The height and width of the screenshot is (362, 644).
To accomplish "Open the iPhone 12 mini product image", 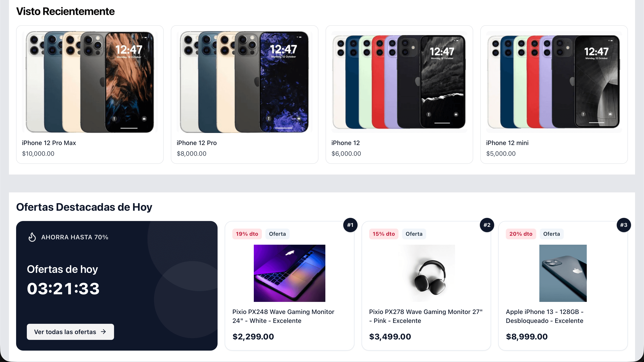I will pyautogui.click(x=554, y=82).
